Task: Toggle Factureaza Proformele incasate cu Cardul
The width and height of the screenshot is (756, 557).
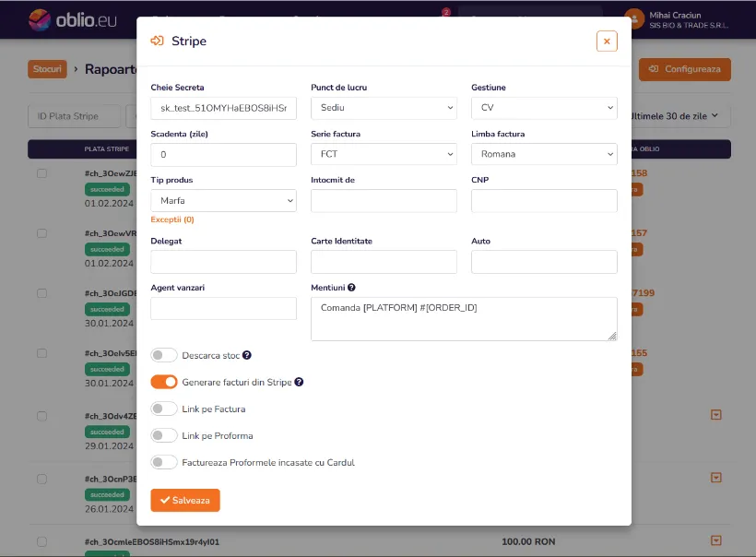Action: (x=164, y=463)
